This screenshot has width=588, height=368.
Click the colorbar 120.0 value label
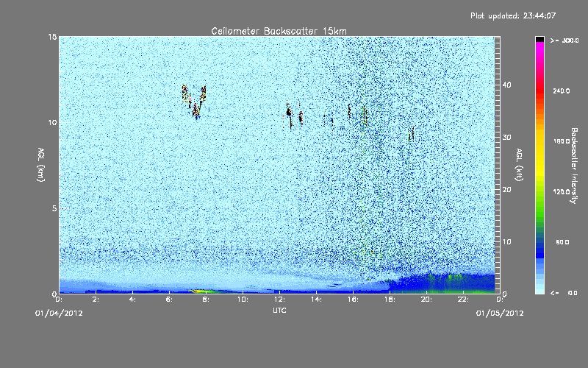click(x=562, y=192)
